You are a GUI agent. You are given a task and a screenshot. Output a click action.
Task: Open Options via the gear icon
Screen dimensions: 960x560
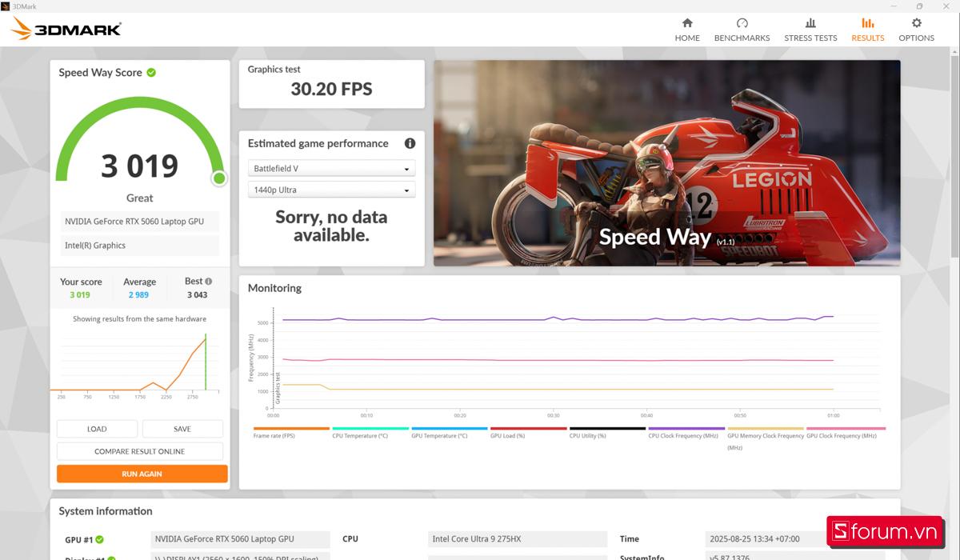[x=916, y=24]
